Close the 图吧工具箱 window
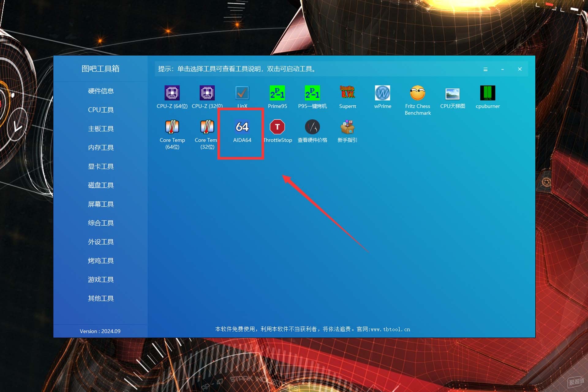 (x=520, y=69)
